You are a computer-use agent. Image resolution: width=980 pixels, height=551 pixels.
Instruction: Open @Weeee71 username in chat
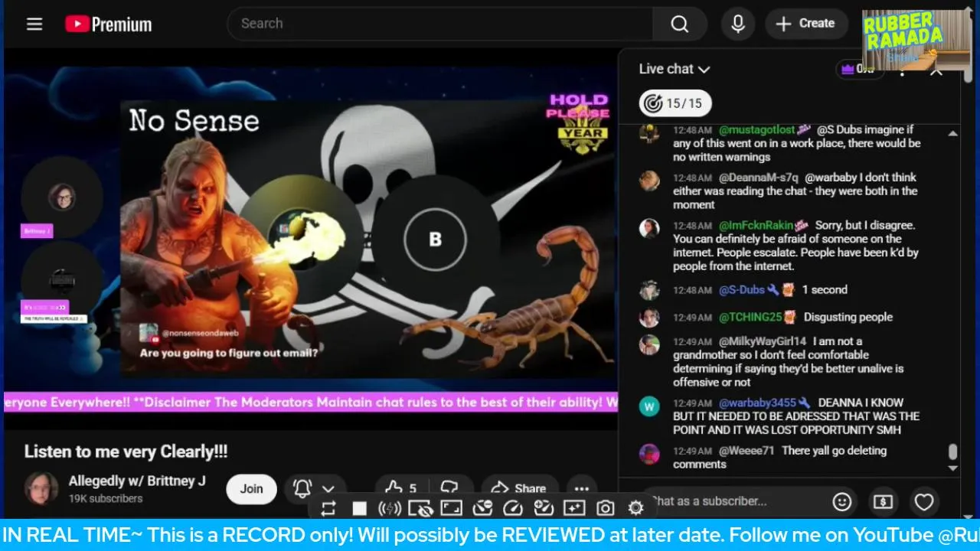[x=746, y=451]
